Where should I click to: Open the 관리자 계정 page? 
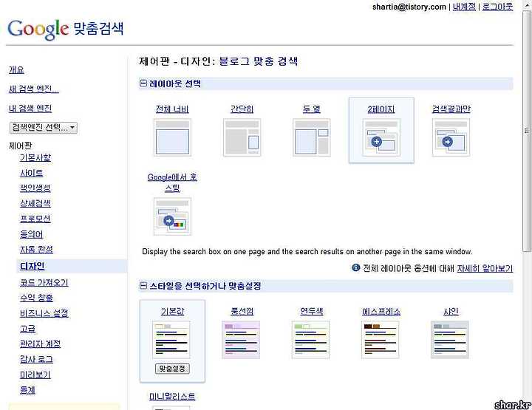[x=41, y=344]
